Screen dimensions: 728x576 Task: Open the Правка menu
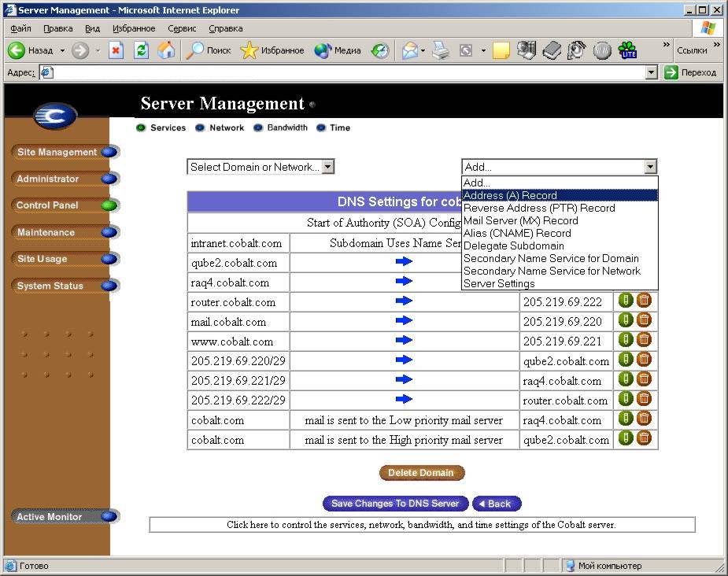tap(58, 28)
